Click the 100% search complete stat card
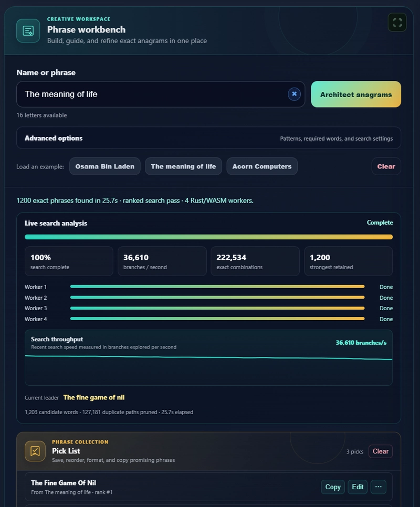The image size is (420, 507). pyautogui.click(x=69, y=261)
